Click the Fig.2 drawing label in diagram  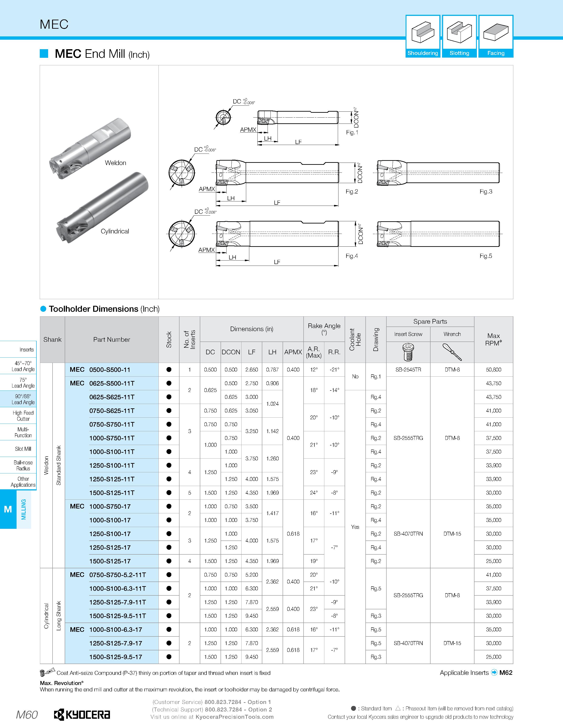[x=351, y=191]
